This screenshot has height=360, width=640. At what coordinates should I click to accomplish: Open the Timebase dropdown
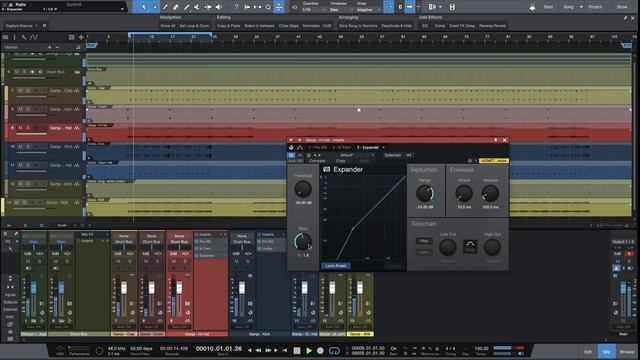tap(340, 9)
